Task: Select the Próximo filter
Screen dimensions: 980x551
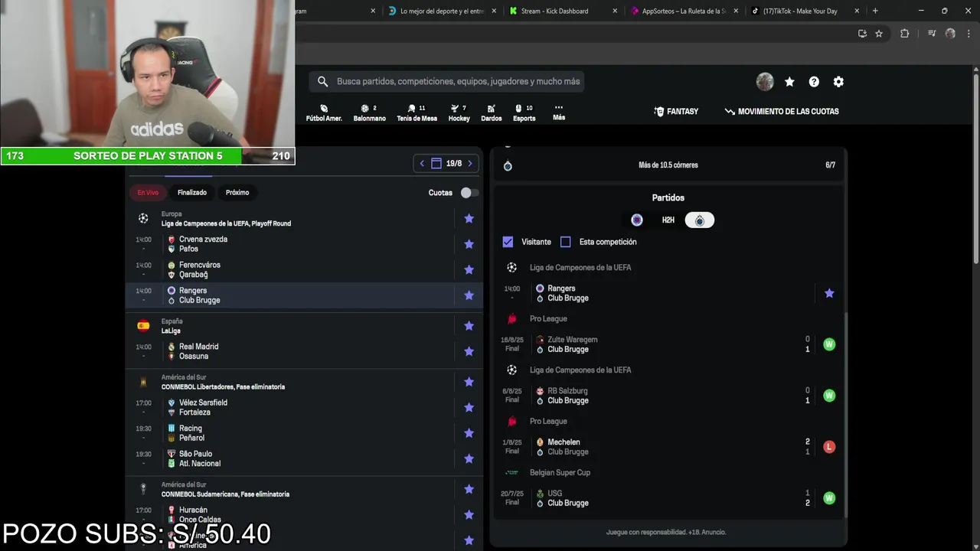Action: point(237,193)
